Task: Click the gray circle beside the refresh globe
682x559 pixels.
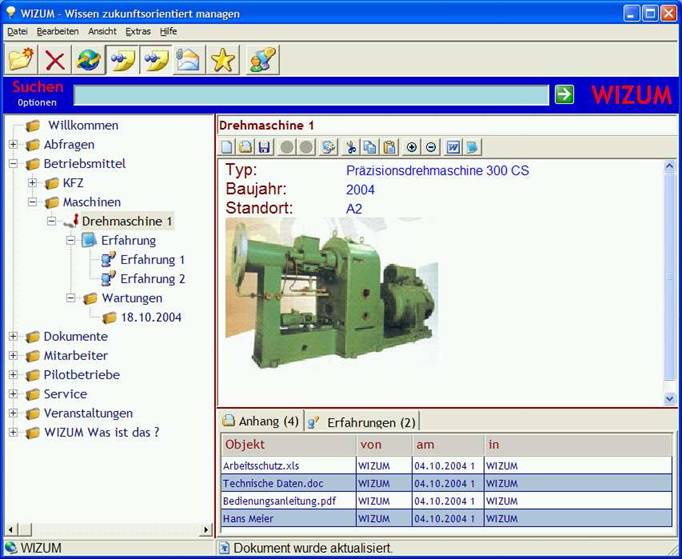Action: pyautogui.click(x=306, y=147)
